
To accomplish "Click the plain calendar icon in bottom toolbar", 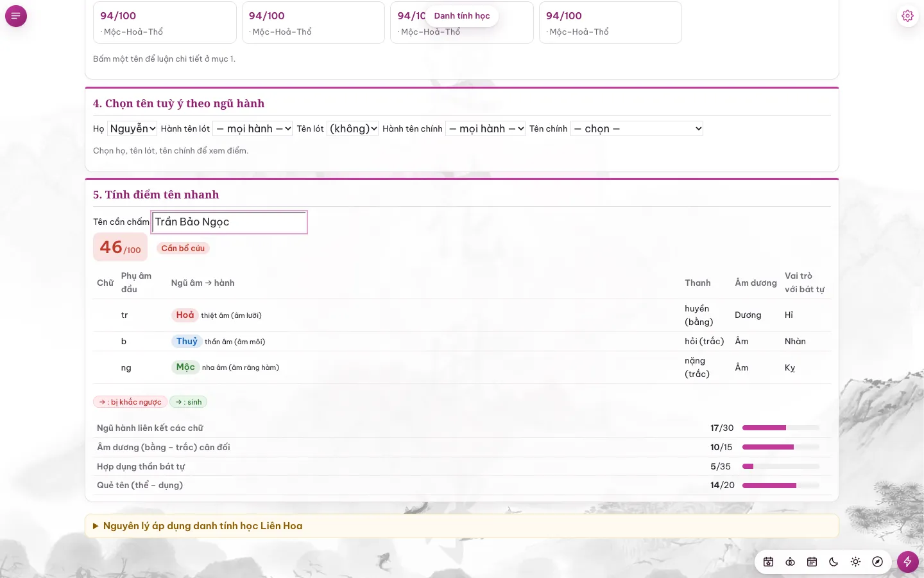I will click(812, 562).
